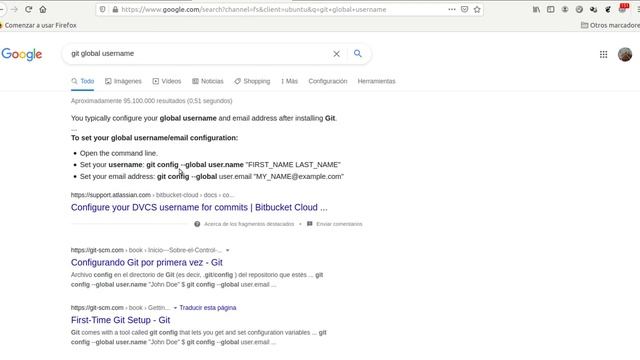Click Acerca de los fragmentos destacados
Viewport: 640px width, 360px height.
[x=249, y=224]
